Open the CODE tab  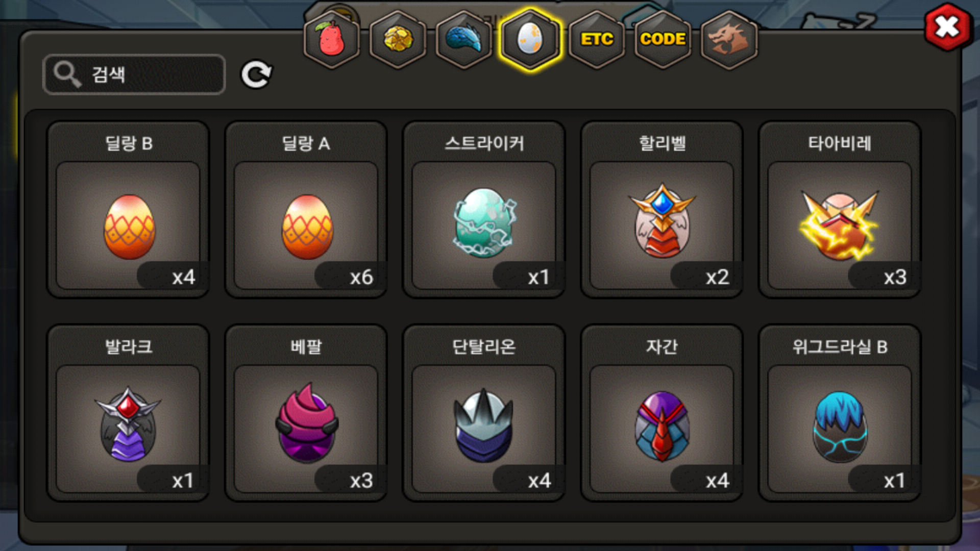(663, 39)
